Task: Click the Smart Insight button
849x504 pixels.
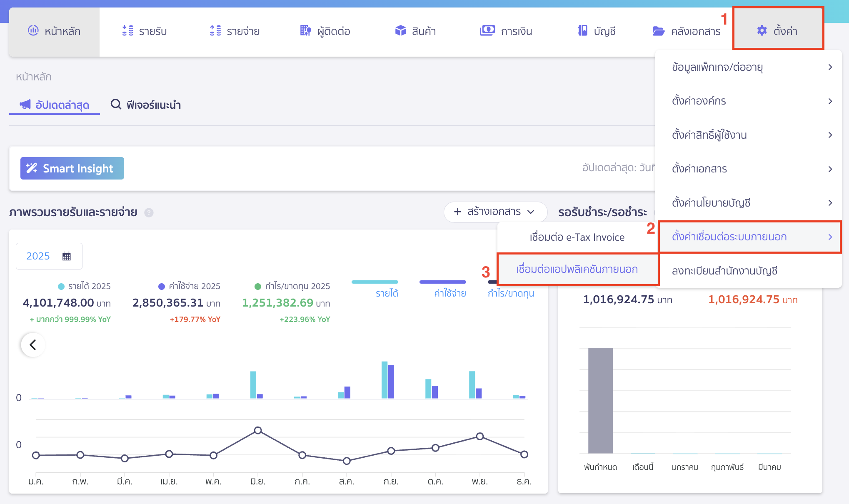Action: (x=72, y=168)
